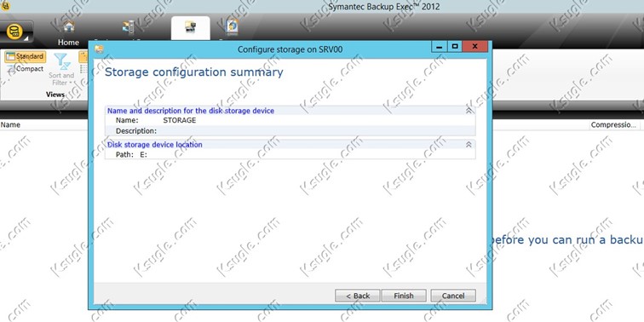644x322 pixels.
Task: Open the Sort and Filter dropdown
Action: click(x=61, y=70)
